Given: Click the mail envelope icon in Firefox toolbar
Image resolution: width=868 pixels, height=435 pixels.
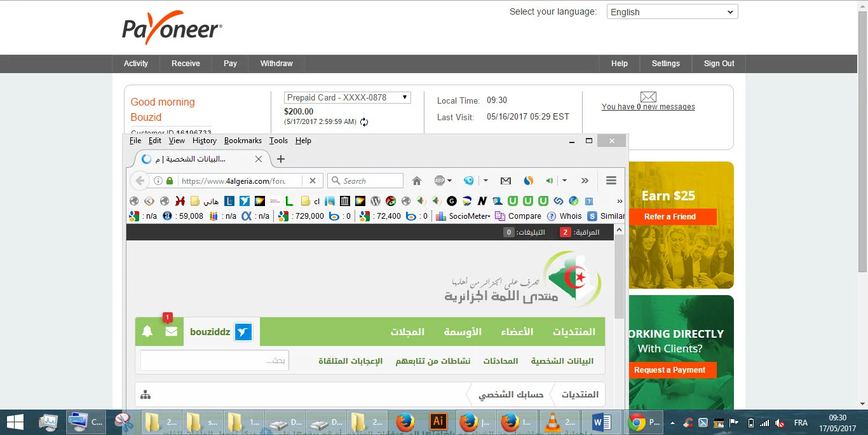Looking at the screenshot, I should coord(505,181).
